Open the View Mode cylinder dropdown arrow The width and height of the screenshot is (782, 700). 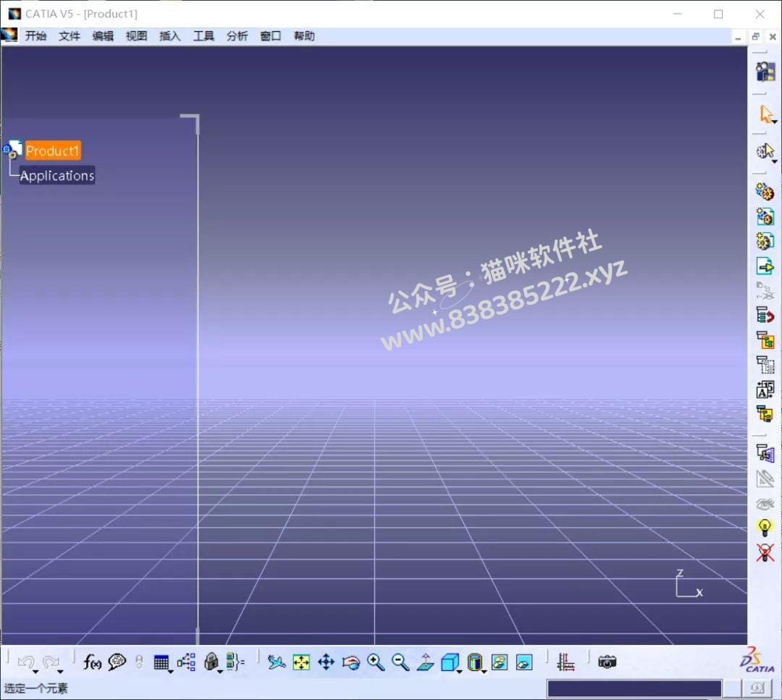point(484,672)
